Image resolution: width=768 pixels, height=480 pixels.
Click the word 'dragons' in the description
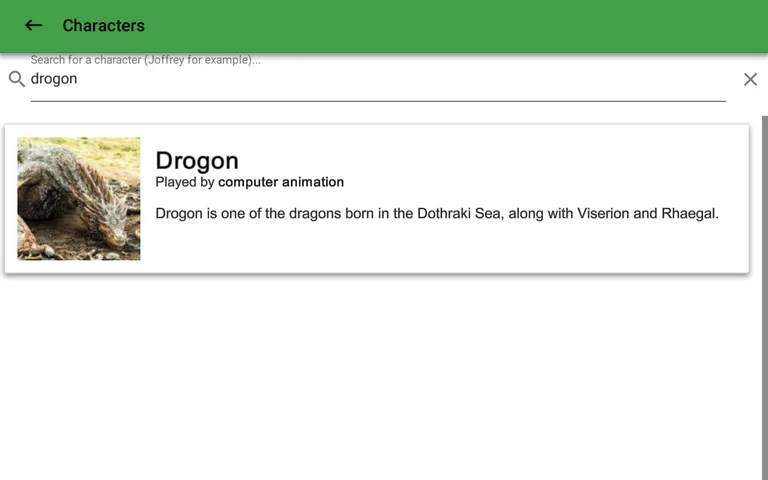coord(292,213)
